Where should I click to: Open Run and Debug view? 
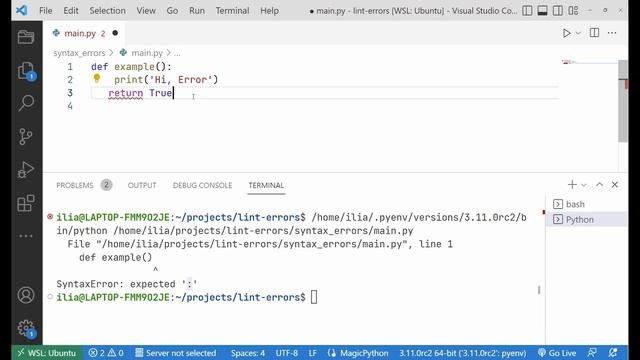tap(26, 170)
